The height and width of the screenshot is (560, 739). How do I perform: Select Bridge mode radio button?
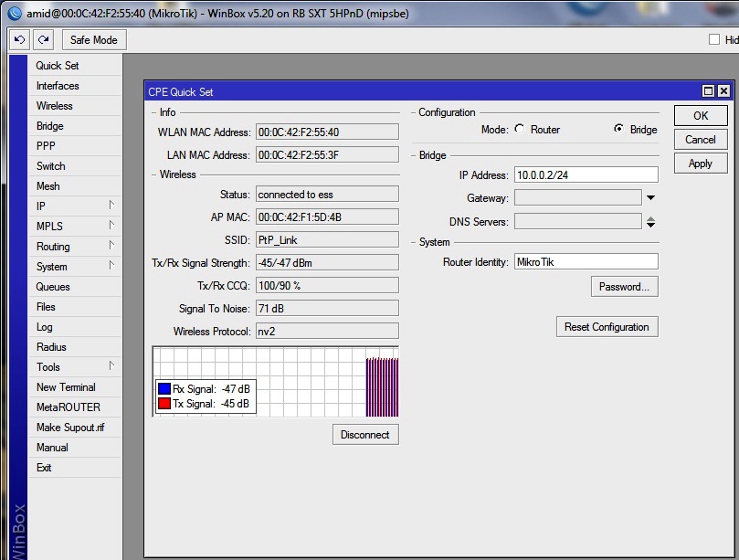point(618,130)
